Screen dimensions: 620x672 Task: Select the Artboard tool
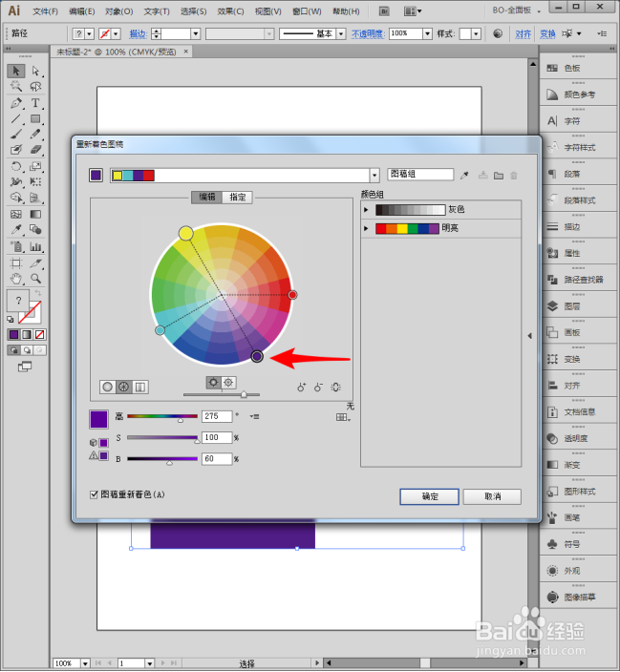click(16, 263)
